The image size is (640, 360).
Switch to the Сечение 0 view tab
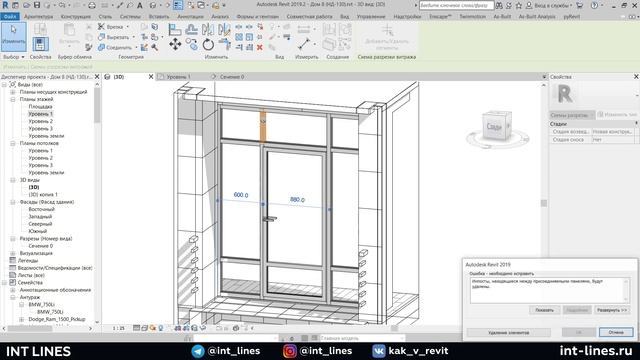(x=232, y=76)
